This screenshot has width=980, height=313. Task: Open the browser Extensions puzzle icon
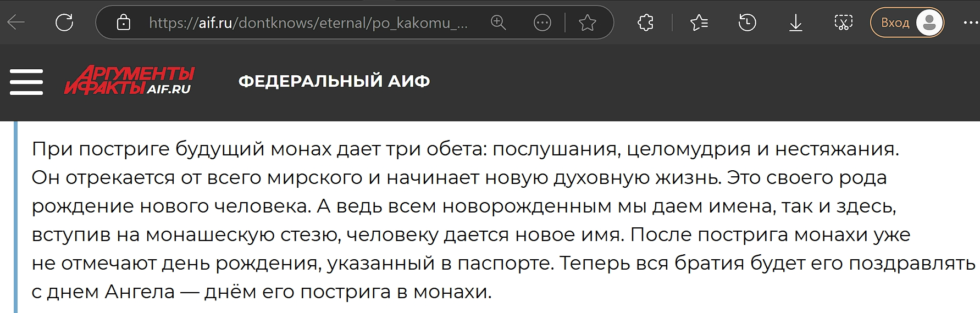tap(645, 23)
